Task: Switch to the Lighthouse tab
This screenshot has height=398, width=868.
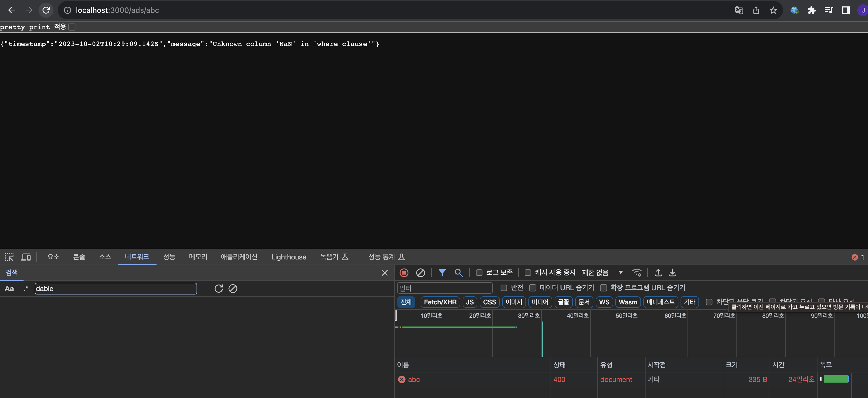Action: pos(289,257)
